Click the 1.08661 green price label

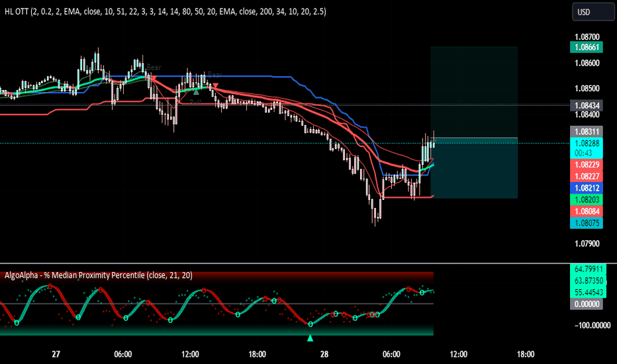pos(587,48)
